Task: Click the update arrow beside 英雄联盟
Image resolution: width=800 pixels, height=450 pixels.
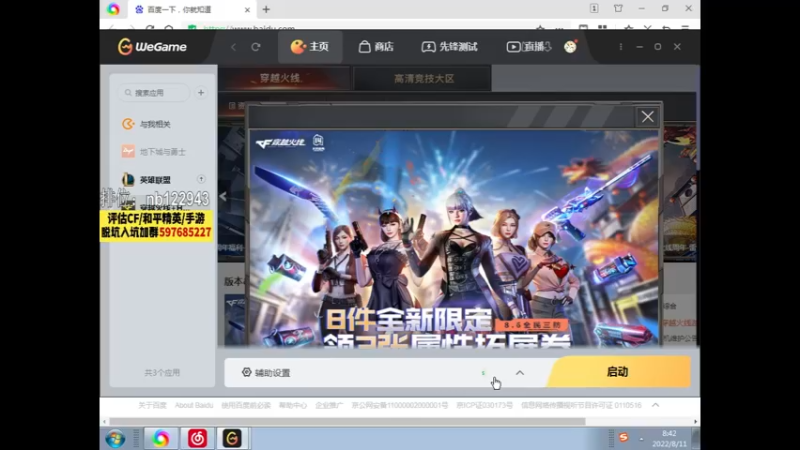Action: point(202,179)
